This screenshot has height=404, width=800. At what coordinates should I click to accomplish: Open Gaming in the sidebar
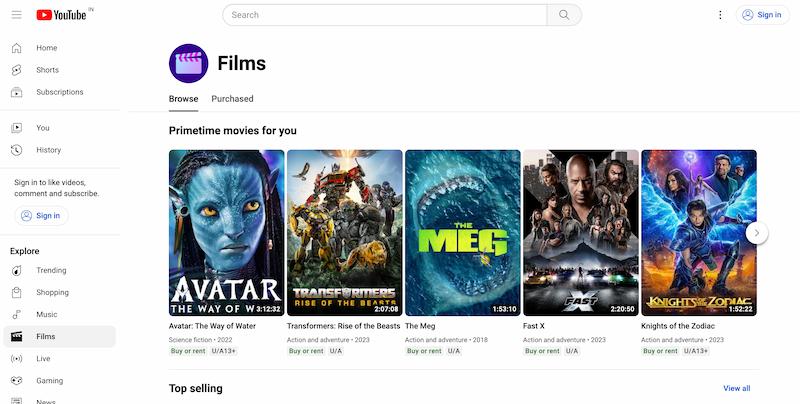click(49, 380)
